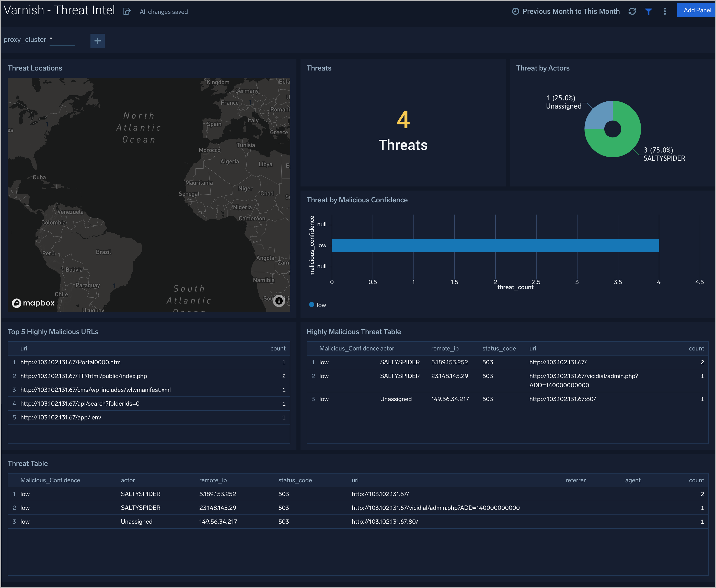Screen dimensions: 716x588
Task: Click the share/export dashboard icon
Action: [127, 11]
